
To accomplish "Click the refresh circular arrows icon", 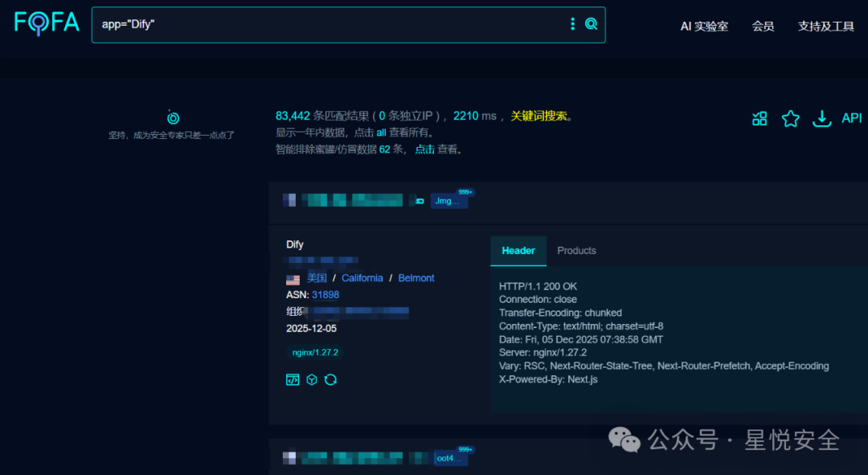I will click(x=330, y=380).
